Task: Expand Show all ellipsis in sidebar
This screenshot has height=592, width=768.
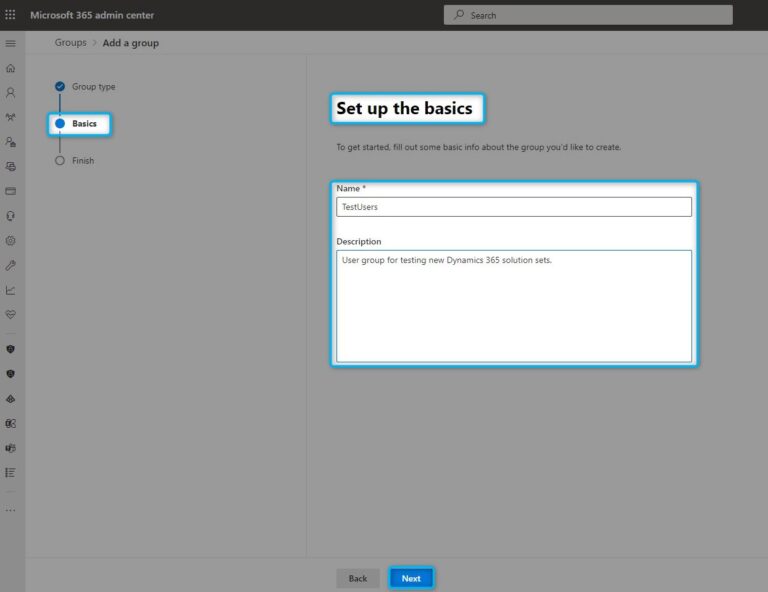Action: (11, 510)
